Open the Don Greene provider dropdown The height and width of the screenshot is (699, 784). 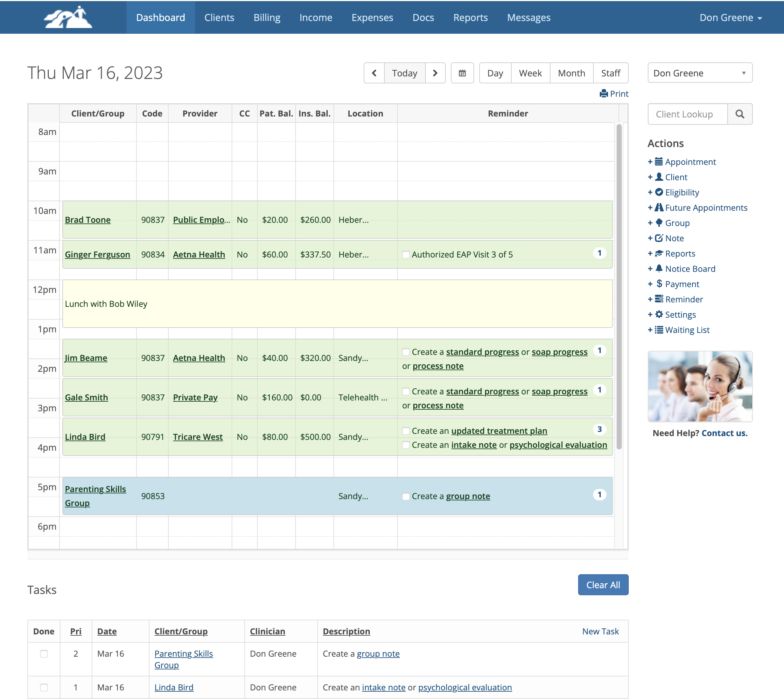pos(700,73)
